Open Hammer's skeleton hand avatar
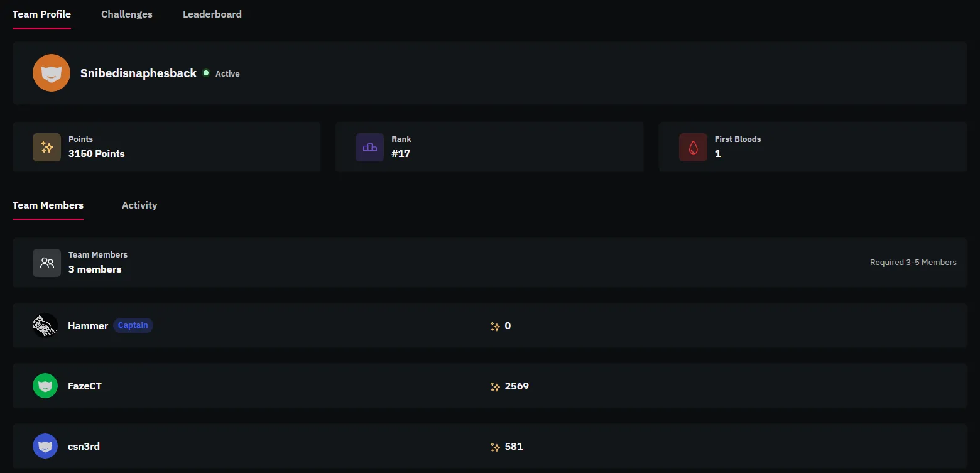 tap(45, 325)
